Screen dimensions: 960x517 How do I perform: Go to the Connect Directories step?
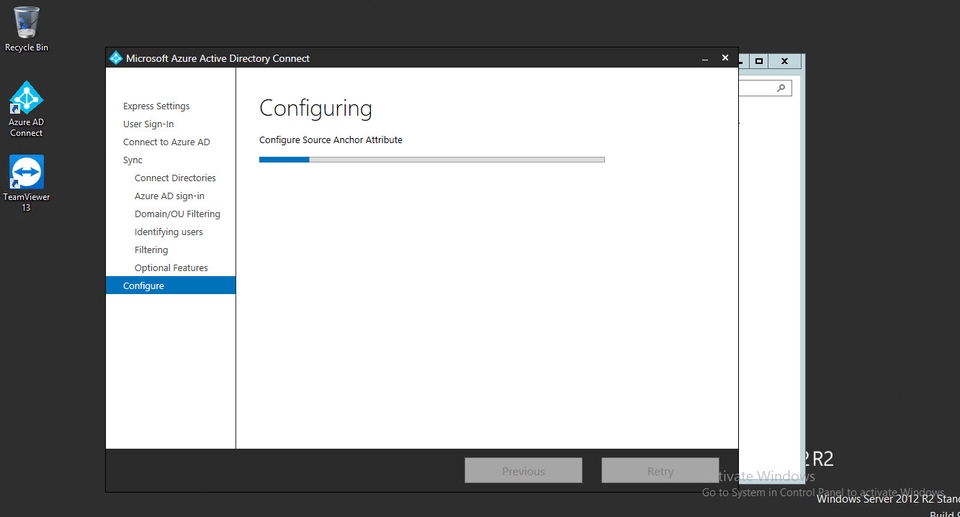pos(175,178)
